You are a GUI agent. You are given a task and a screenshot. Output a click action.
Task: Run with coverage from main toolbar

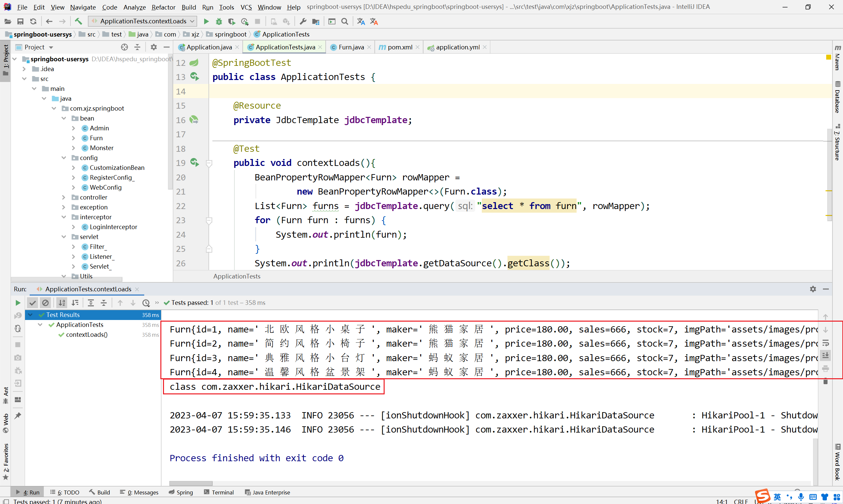point(231,21)
